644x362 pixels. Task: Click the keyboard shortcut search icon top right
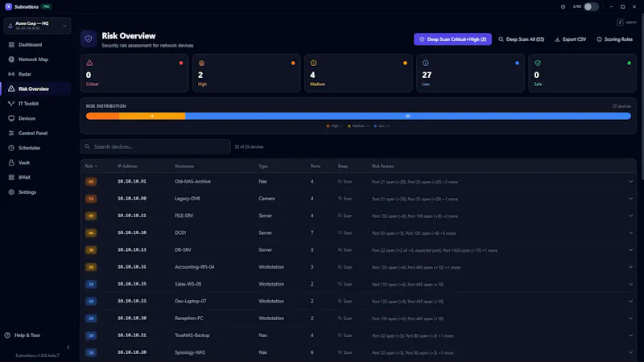tap(620, 23)
